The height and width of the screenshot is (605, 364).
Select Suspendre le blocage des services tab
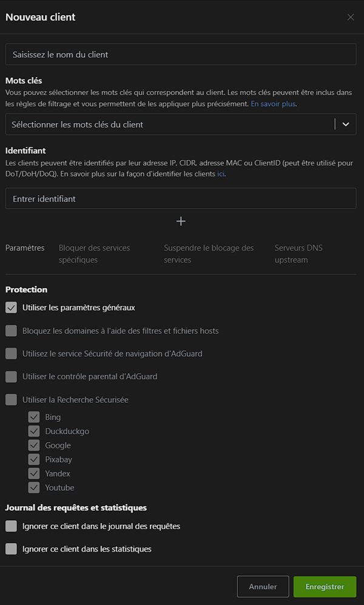[x=209, y=254]
